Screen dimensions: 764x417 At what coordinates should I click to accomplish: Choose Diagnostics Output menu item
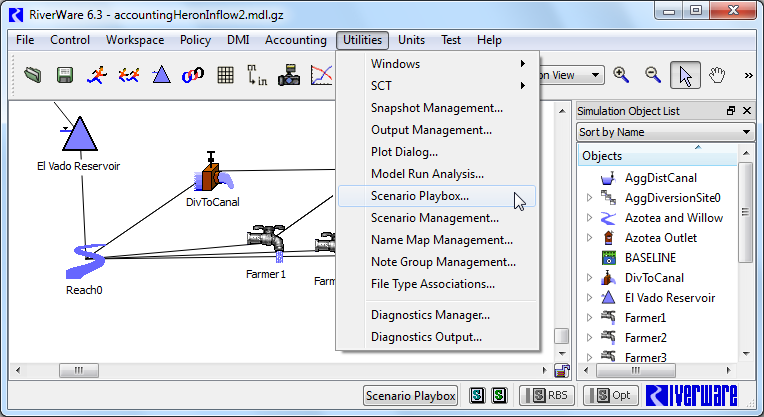(x=437, y=337)
